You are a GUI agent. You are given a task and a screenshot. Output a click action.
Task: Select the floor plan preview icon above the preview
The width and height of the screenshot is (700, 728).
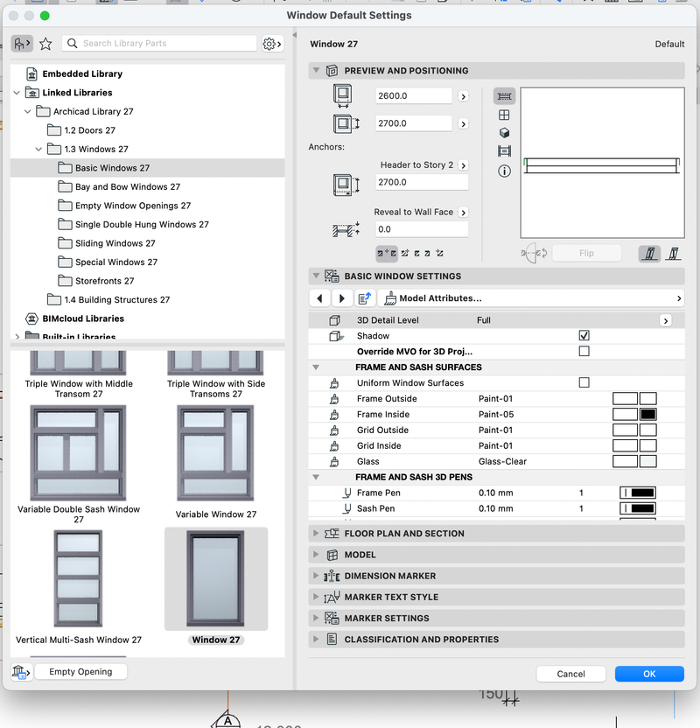click(x=504, y=96)
